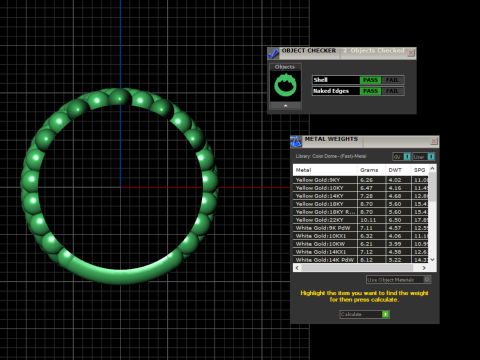Image resolution: width=480 pixels, height=360 pixels.
Task: Click PASS in the Naked Edges row
Action: click(370, 91)
